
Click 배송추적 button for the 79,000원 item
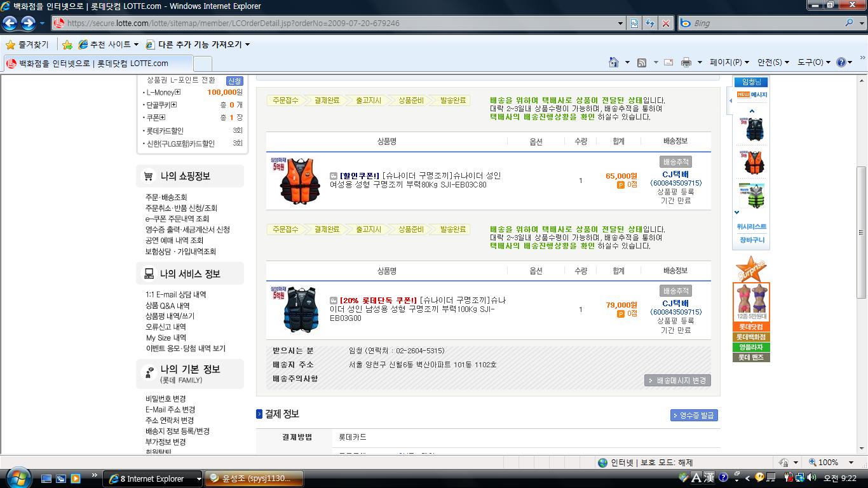coord(675,291)
